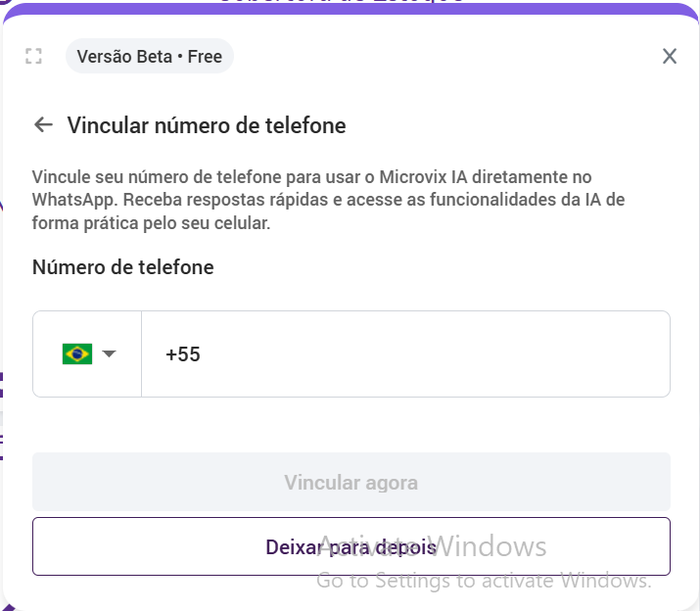The height and width of the screenshot is (611, 700).
Task: Click the "Versão Beta • Free" badge
Action: click(150, 56)
